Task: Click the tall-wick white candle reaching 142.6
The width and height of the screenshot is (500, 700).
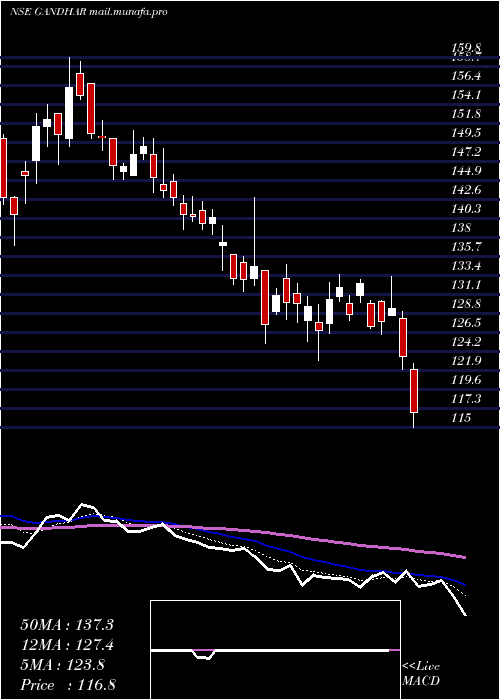Action: pyautogui.click(x=254, y=272)
